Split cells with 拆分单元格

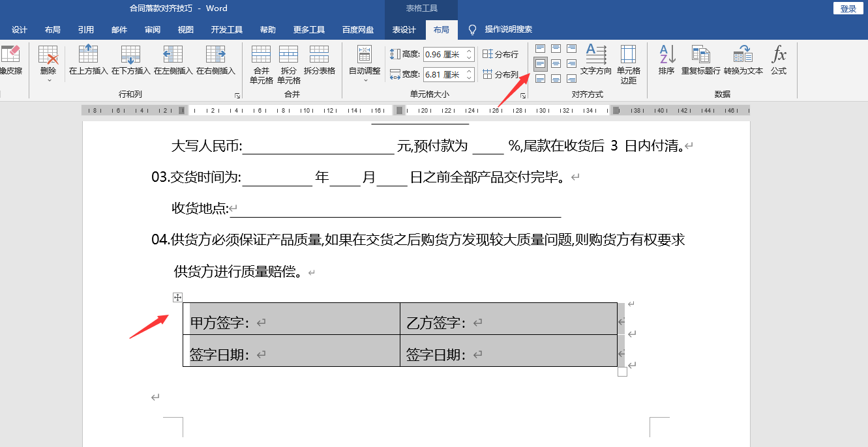tap(288, 65)
